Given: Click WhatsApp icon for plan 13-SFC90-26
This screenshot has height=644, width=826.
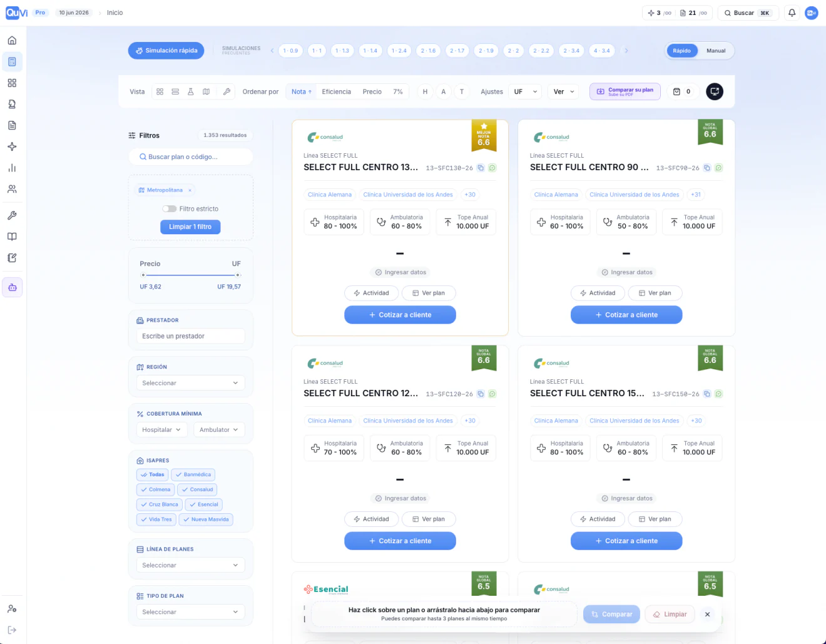Looking at the screenshot, I should [718, 168].
